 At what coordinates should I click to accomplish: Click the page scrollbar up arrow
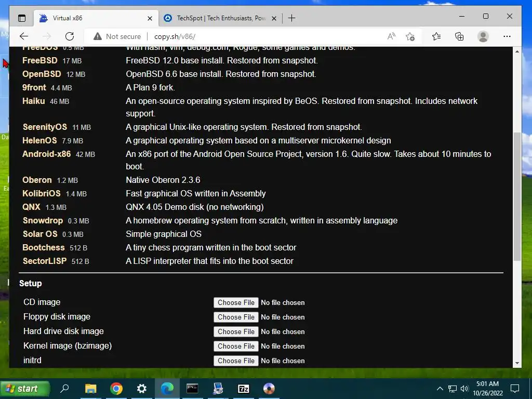pos(517,51)
